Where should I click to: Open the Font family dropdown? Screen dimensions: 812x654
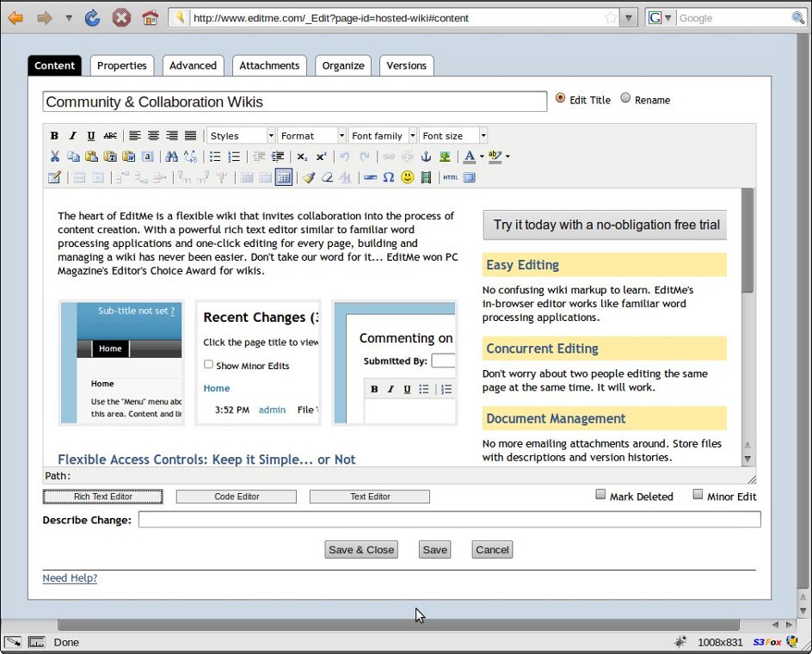click(x=383, y=136)
